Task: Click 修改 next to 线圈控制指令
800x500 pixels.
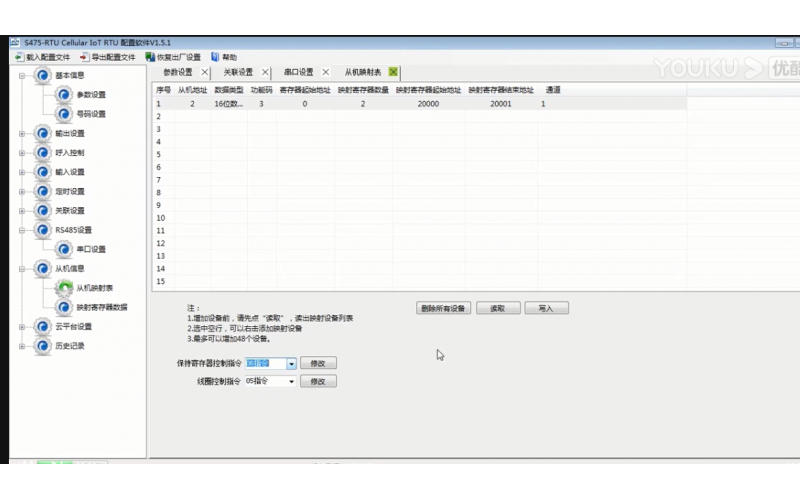Action: 318,382
